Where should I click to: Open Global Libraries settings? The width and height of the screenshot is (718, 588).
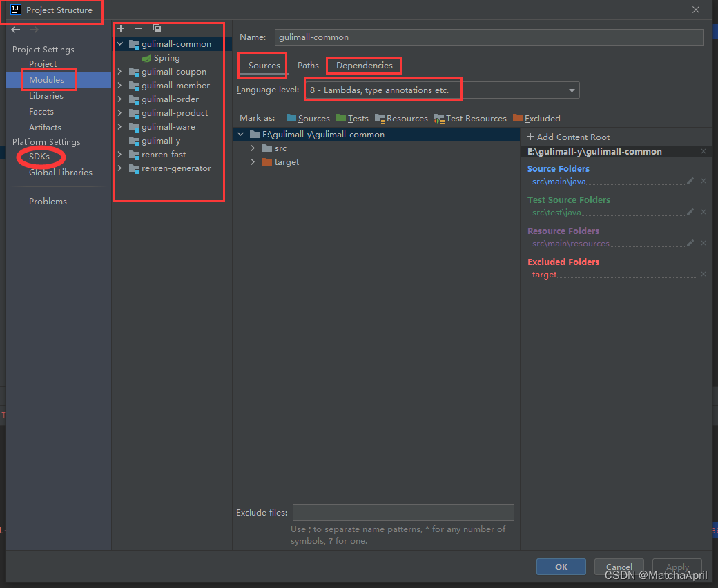tap(61, 172)
